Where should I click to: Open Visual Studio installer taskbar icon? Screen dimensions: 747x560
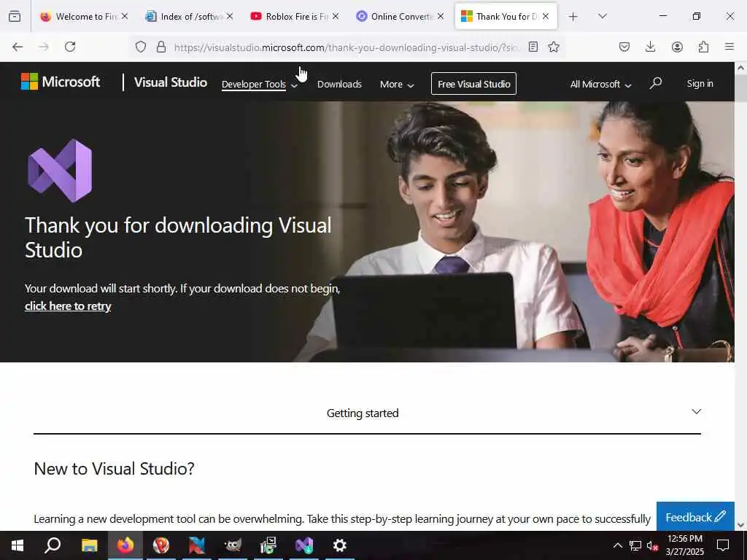[x=304, y=545]
